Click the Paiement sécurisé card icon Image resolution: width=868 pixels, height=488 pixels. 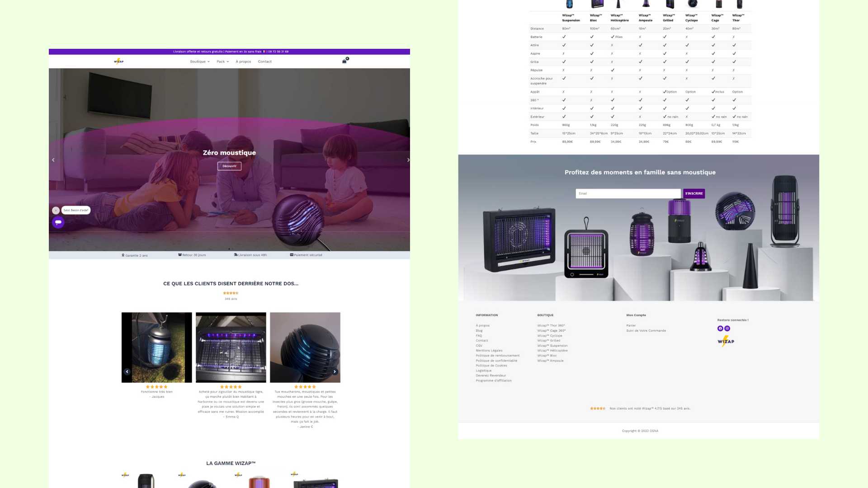292,255
